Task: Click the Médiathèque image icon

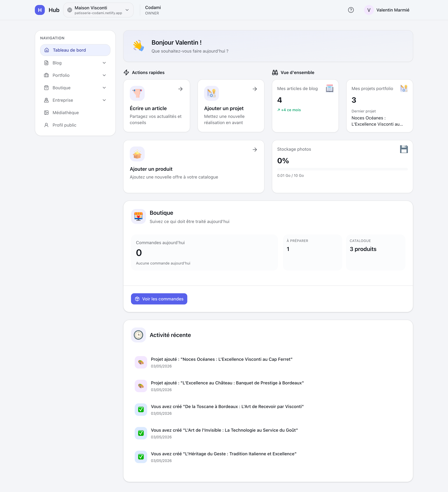Action: click(46, 113)
